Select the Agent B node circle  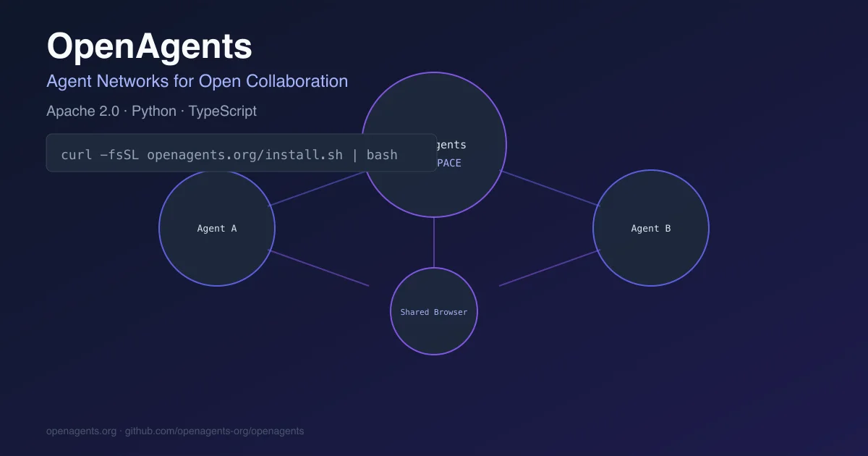(x=651, y=228)
